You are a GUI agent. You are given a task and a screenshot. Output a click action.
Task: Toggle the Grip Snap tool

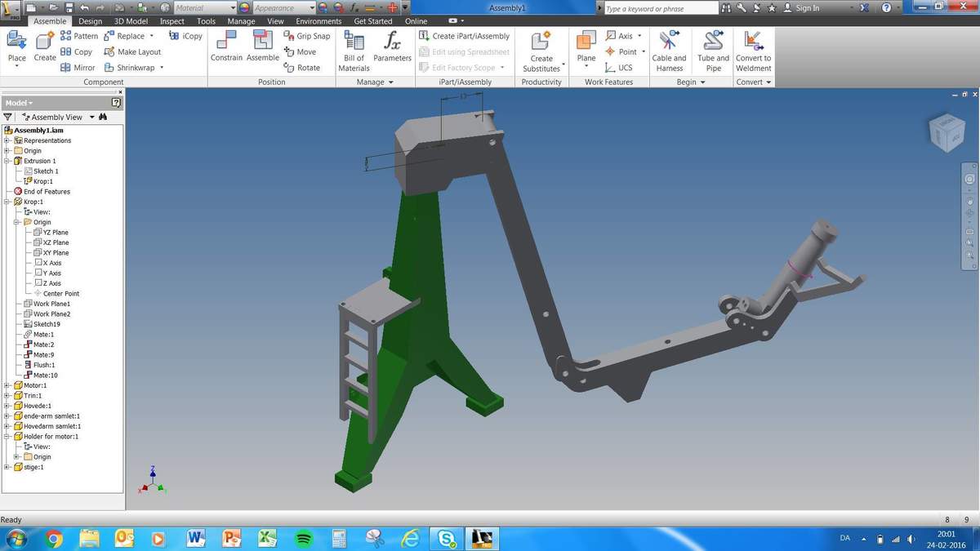tap(307, 36)
